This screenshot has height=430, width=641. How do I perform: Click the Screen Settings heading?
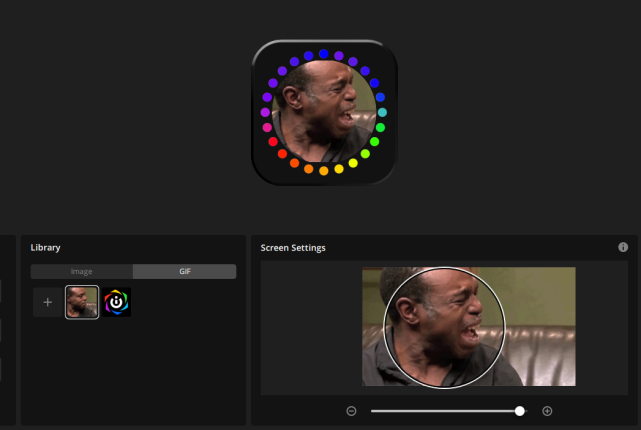click(x=293, y=248)
